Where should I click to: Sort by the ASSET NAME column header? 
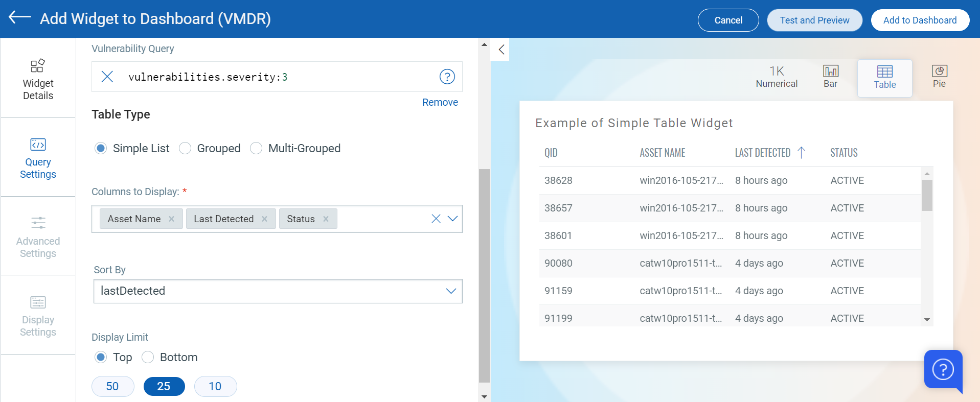click(x=662, y=153)
